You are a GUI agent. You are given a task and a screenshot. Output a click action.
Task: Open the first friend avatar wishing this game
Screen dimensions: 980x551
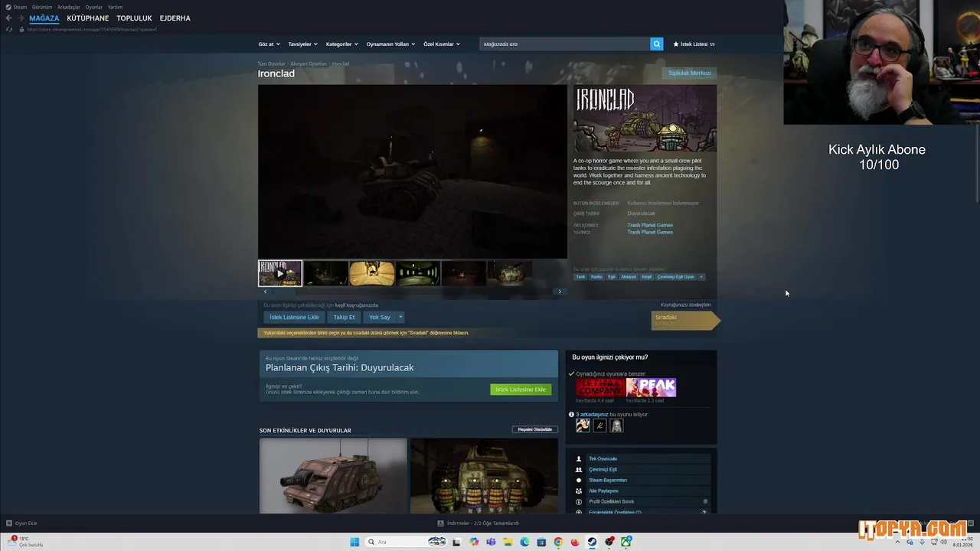tap(583, 425)
